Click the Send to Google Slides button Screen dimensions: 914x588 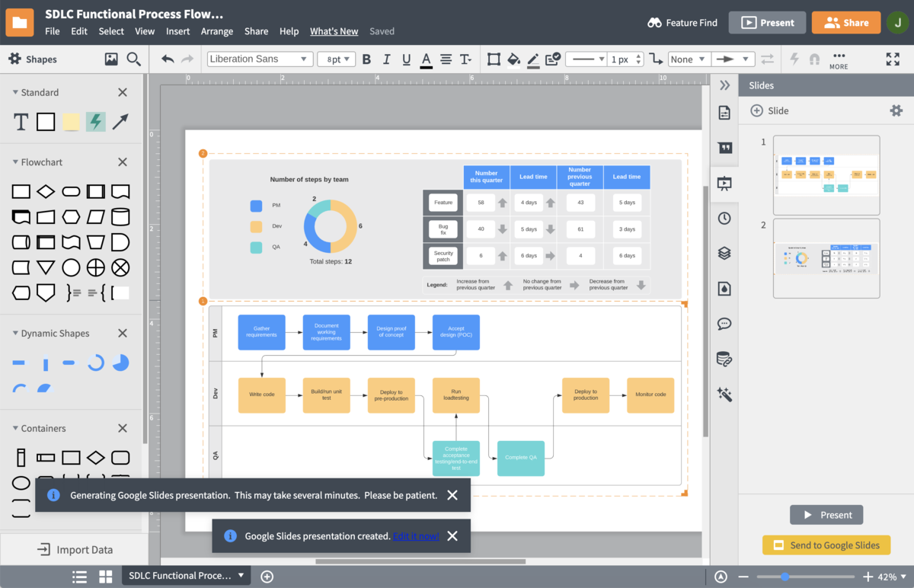coord(826,545)
